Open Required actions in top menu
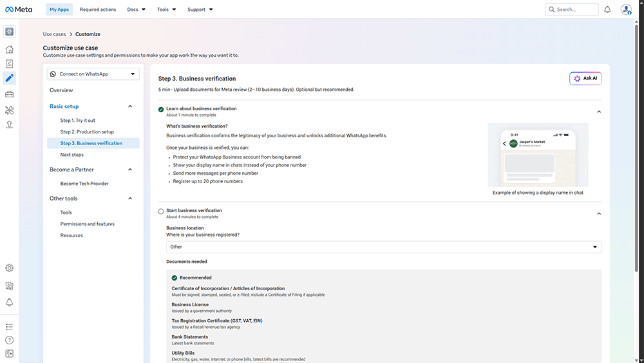This screenshot has height=363, width=644. (98, 10)
